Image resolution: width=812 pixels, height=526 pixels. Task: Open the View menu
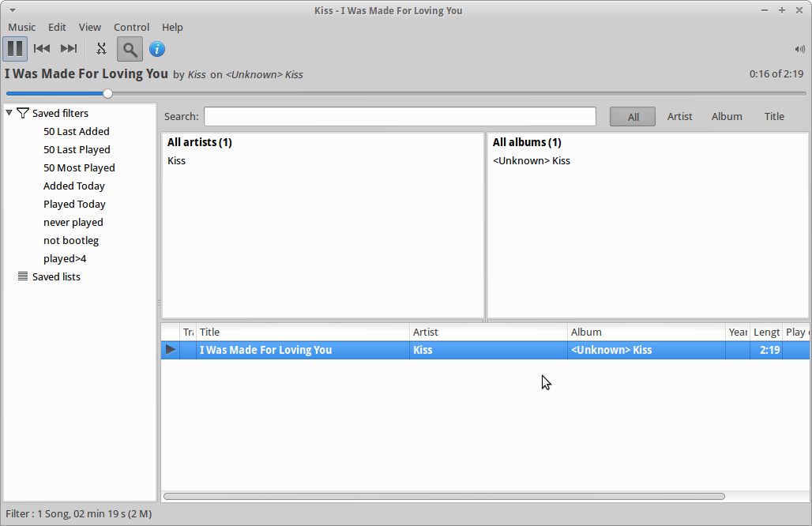89,28
